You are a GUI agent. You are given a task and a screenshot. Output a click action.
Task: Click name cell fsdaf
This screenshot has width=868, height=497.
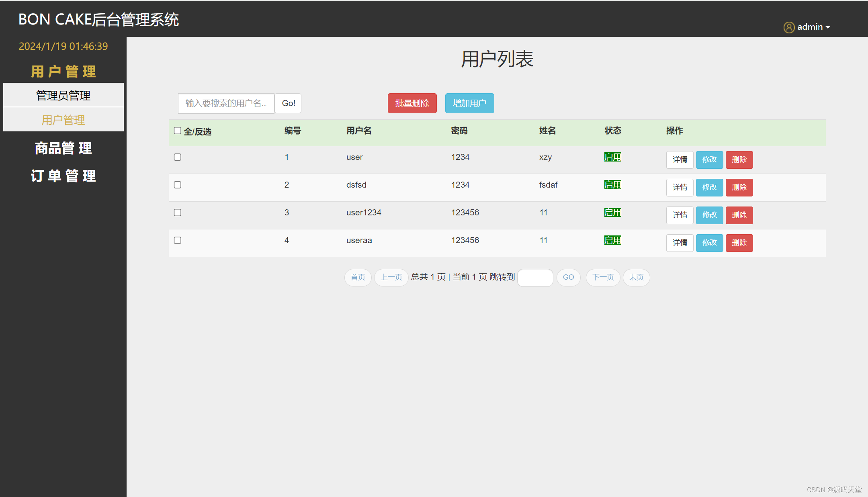coord(549,185)
